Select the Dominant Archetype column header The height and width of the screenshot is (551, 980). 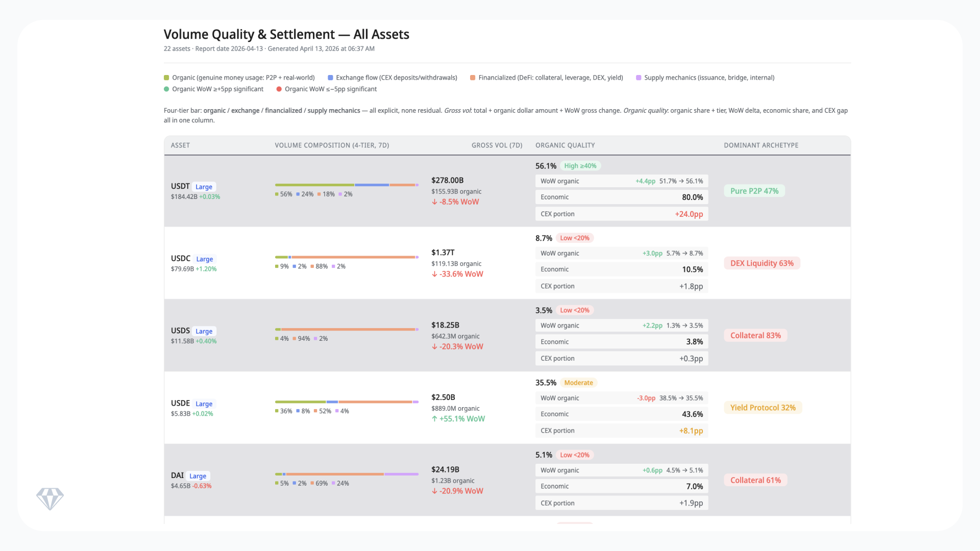point(760,145)
